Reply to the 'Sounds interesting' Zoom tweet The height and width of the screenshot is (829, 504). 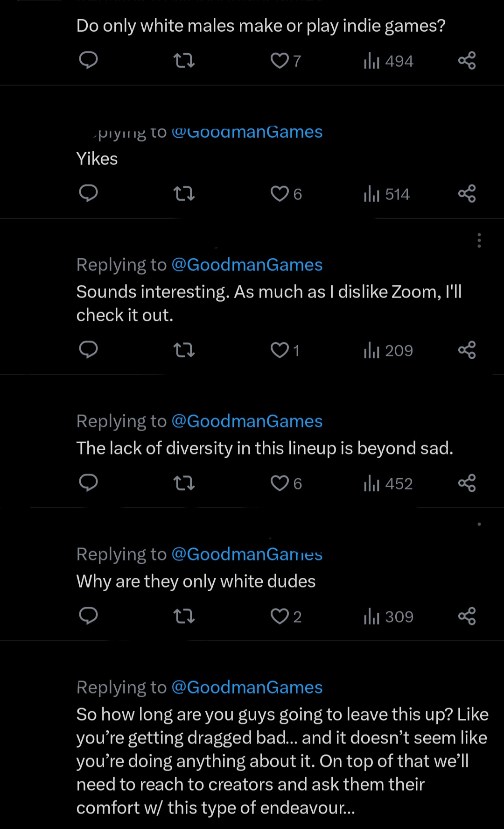(x=88, y=350)
